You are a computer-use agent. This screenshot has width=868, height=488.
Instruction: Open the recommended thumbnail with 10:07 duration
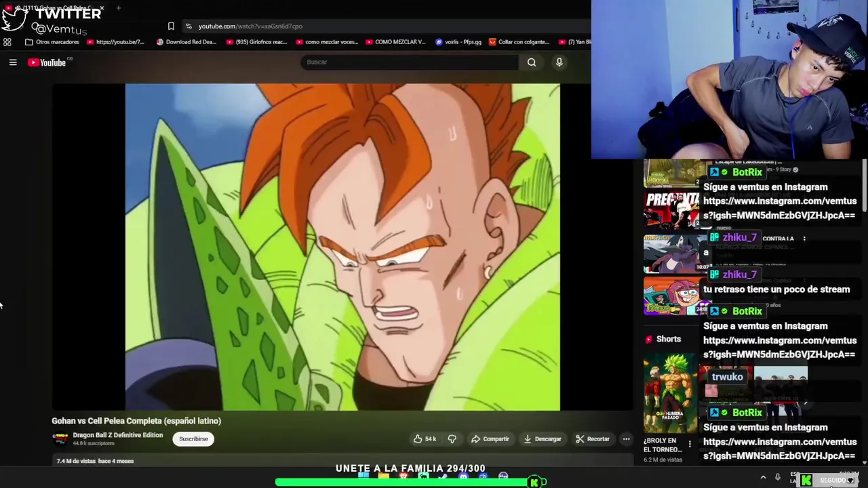pos(675,253)
